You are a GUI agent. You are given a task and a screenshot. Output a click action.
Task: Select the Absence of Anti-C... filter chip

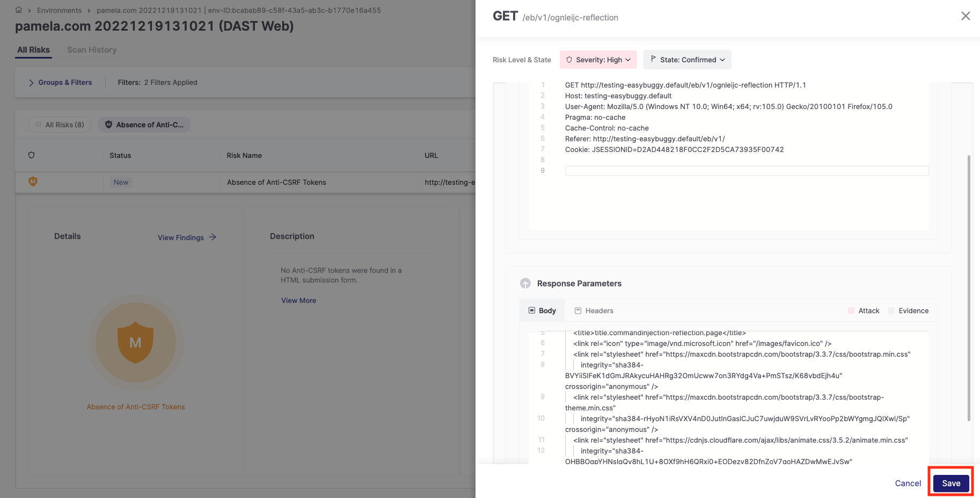[x=144, y=125]
